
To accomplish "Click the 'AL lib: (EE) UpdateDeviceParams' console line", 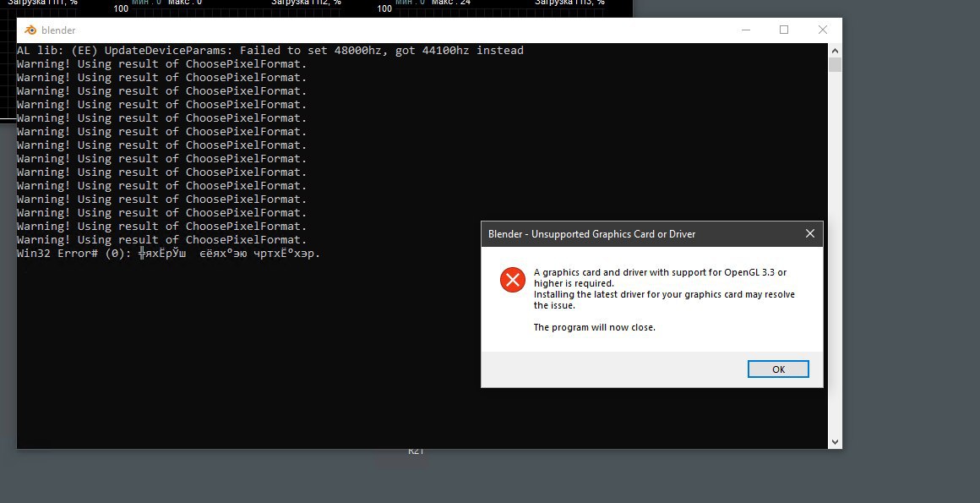I will click(270, 51).
